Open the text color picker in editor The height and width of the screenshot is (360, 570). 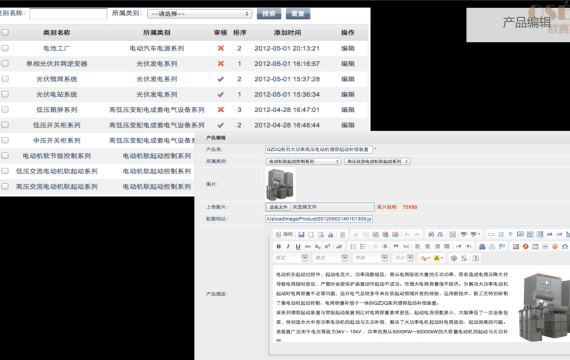tap(425, 258)
